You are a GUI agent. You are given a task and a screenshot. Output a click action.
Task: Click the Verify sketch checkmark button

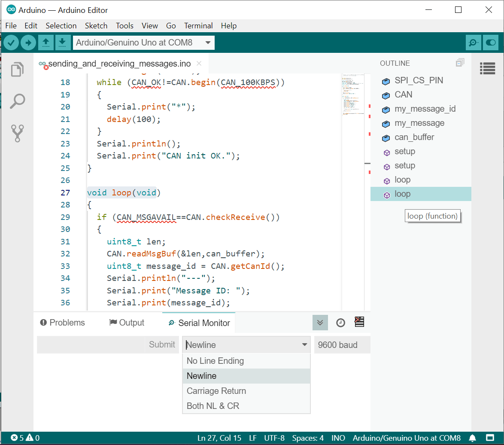[11, 43]
